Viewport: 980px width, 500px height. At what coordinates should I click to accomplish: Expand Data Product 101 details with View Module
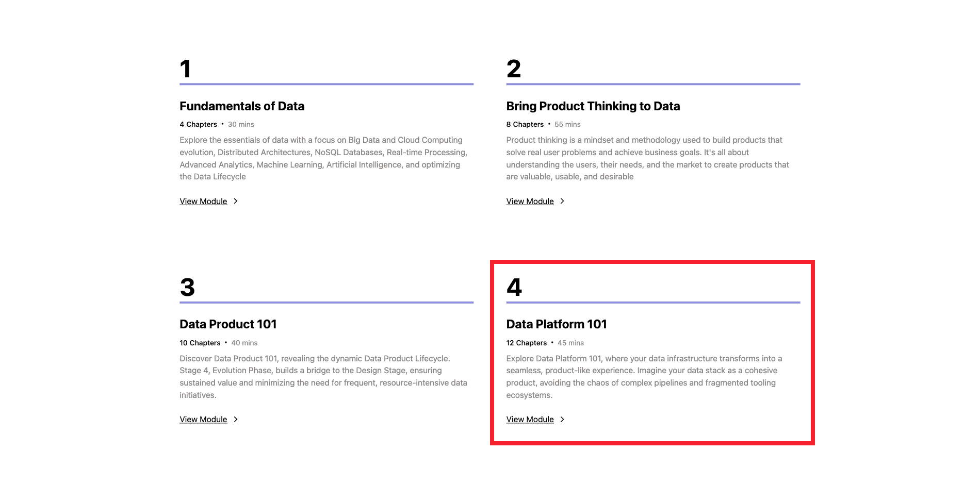coord(203,419)
